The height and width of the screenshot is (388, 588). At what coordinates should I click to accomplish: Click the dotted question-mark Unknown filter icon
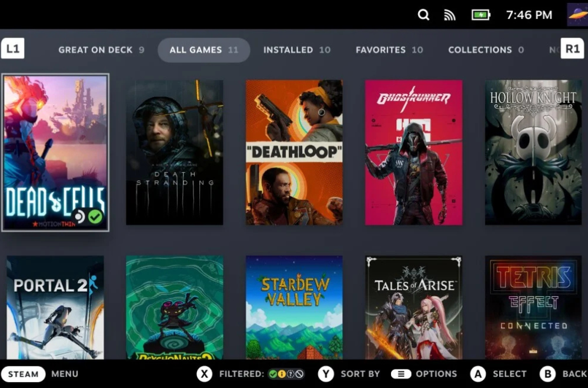coord(290,374)
